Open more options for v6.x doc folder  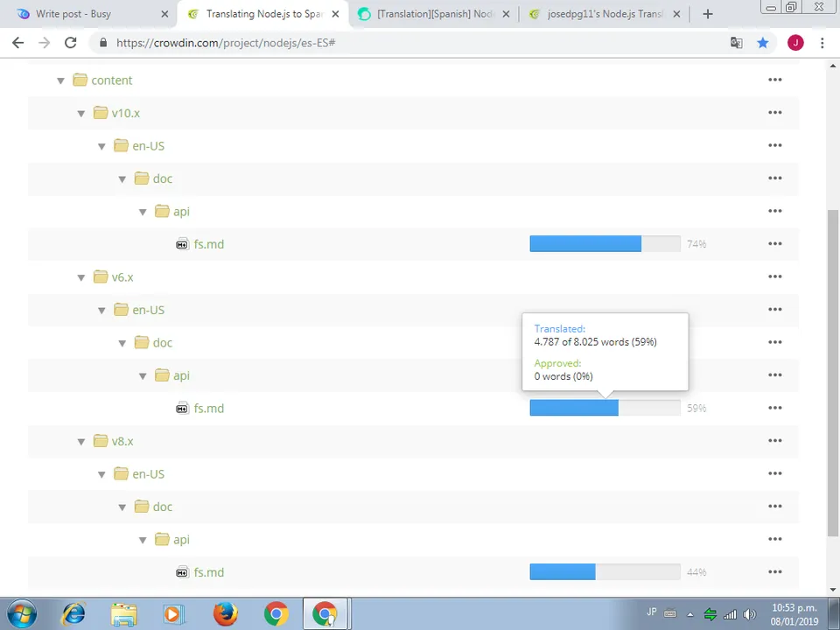click(774, 342)
